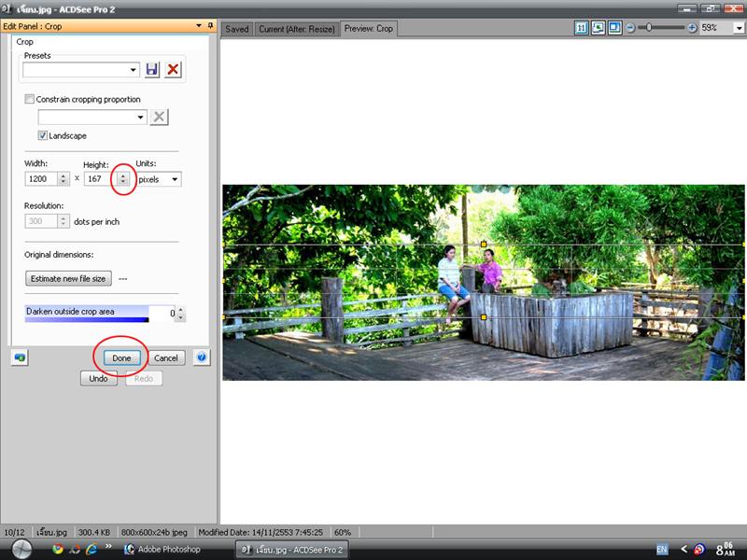
Task: Click the preview bar icon left of Done
Action: pyautogui.click(x=20, y=357)
